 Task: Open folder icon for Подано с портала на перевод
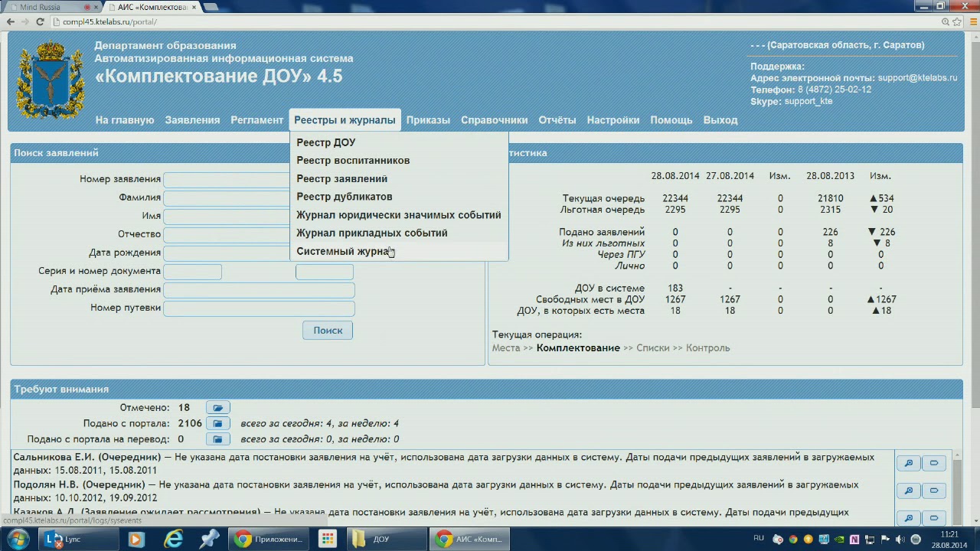(217, 439)
